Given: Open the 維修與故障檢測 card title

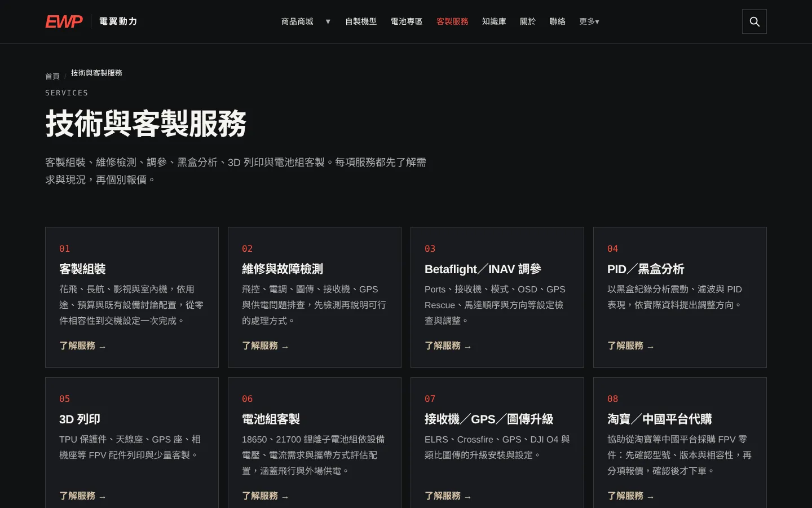Looking at the screenshot, I should (x=283, y=269).
